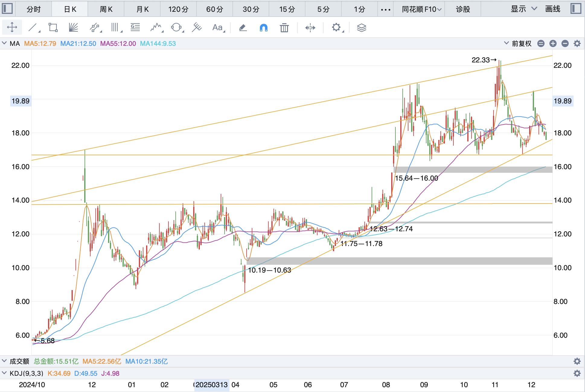Screen dimensions: 585x392
Task: Open KDJ indicator settings gear
Action: (577, 373)
